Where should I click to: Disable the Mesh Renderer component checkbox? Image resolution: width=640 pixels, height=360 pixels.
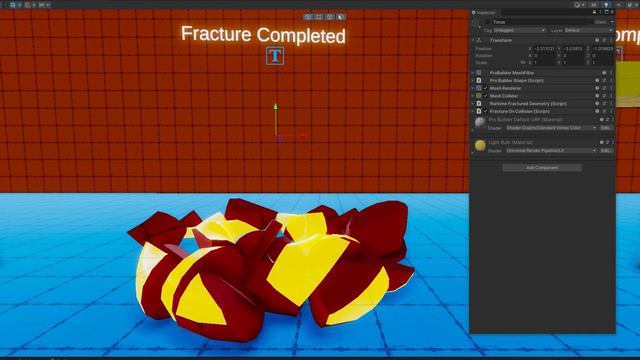tap(486, 88)
